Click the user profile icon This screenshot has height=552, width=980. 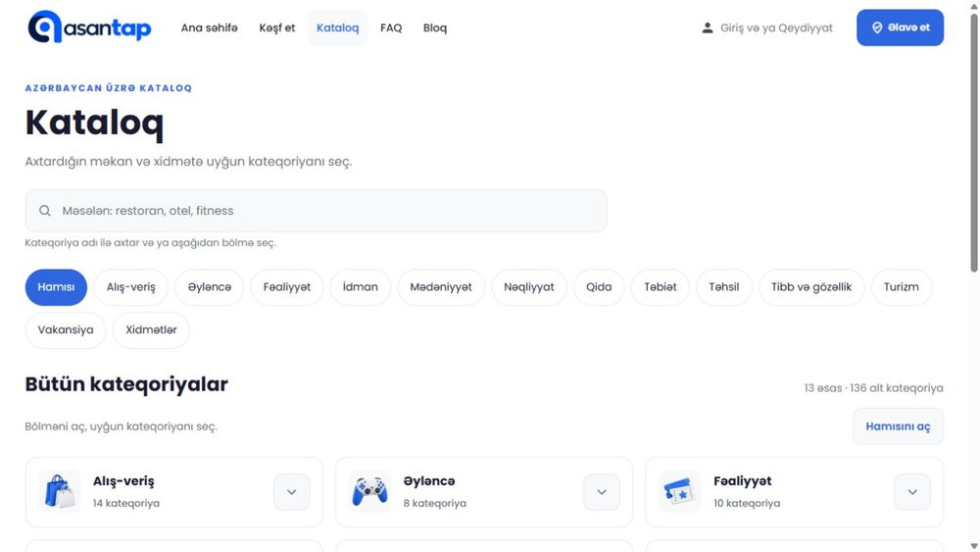click(x=707, y=27)
